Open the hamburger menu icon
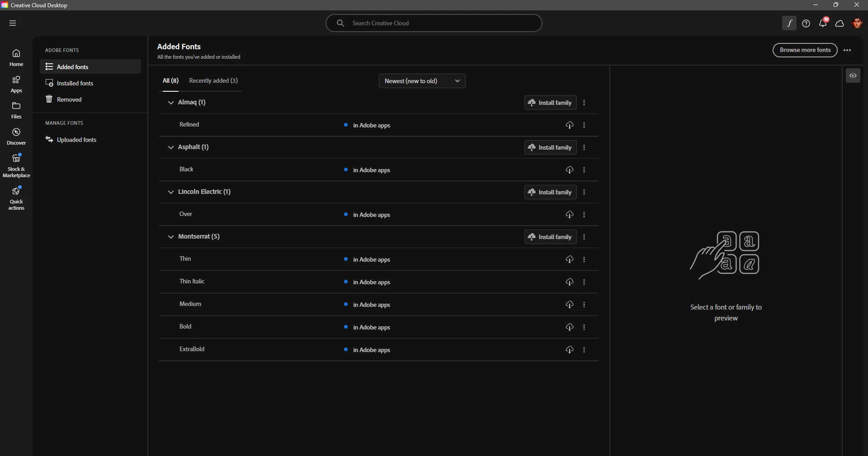 pyautogui.click(x=13, y=23)
